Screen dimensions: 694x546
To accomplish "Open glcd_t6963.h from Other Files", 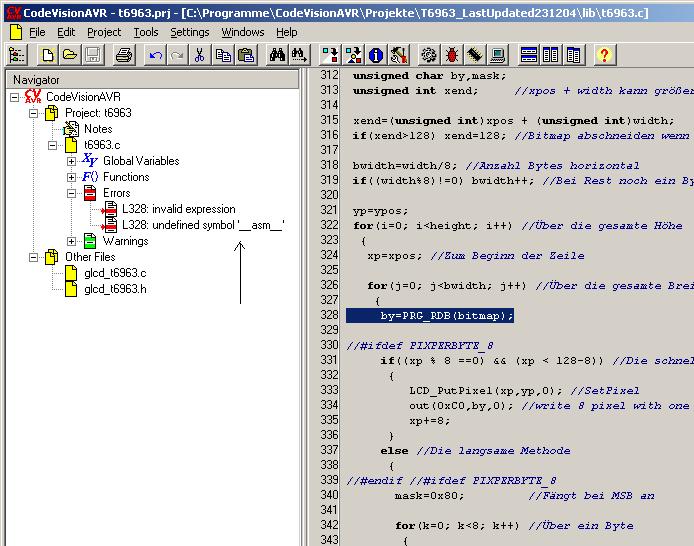I will [x=115, y=289].
